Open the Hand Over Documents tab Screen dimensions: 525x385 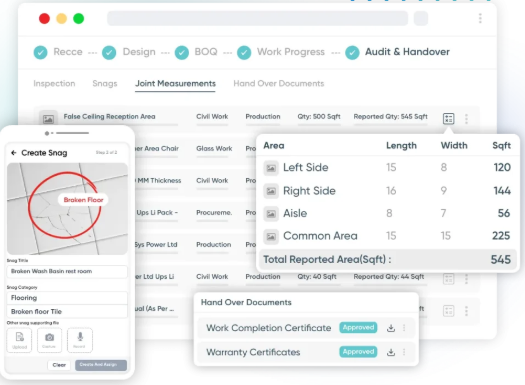279,83
